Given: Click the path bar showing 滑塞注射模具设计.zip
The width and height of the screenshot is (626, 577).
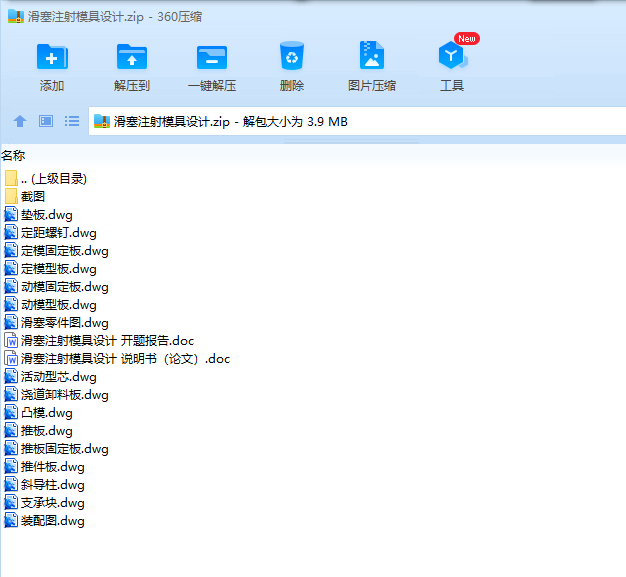Looking at the screenshot, I should pos(357,121).
